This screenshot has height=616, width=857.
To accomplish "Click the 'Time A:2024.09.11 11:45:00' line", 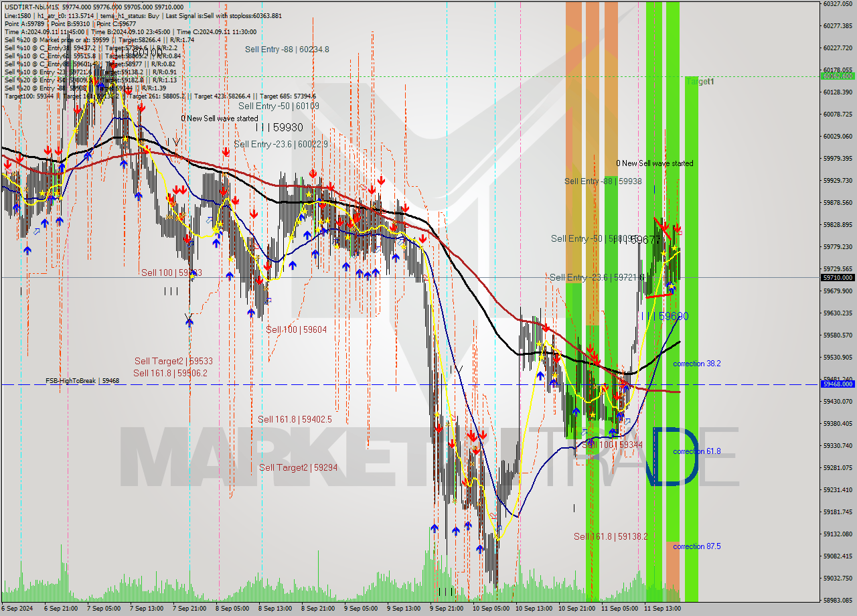I will [44, 31].
